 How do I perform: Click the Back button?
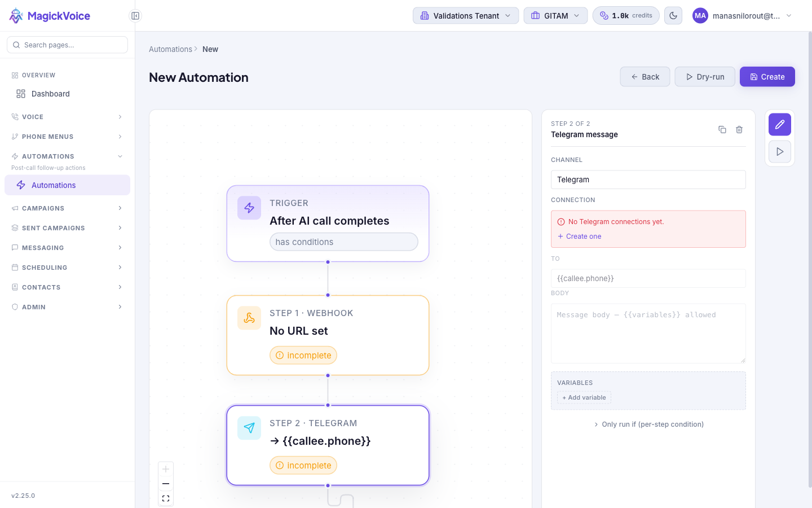645,77
